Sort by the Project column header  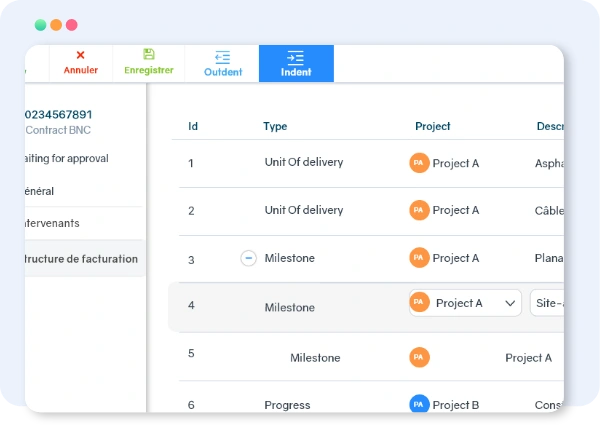tap(432, 127)
